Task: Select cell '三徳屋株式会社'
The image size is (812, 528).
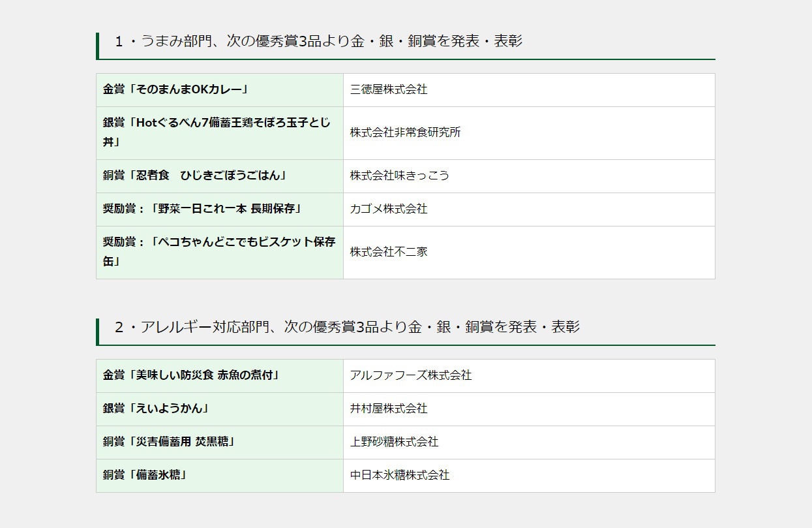Action: pos(529,90)
